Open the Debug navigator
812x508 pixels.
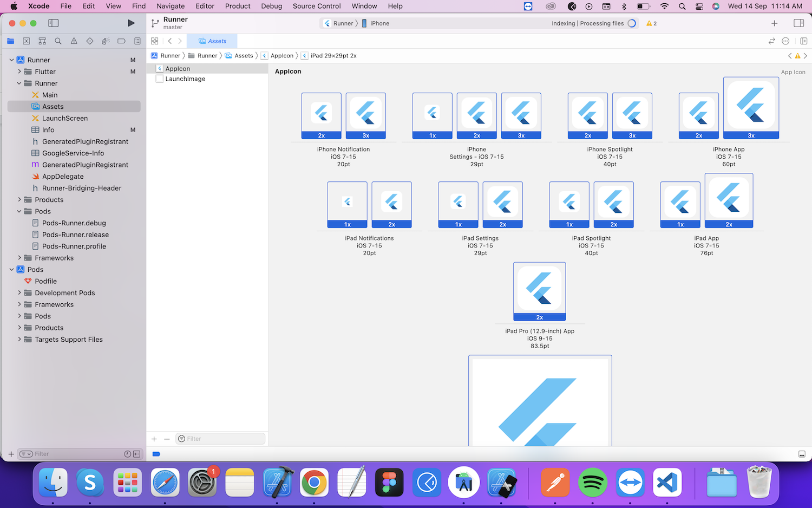[106, 41]
